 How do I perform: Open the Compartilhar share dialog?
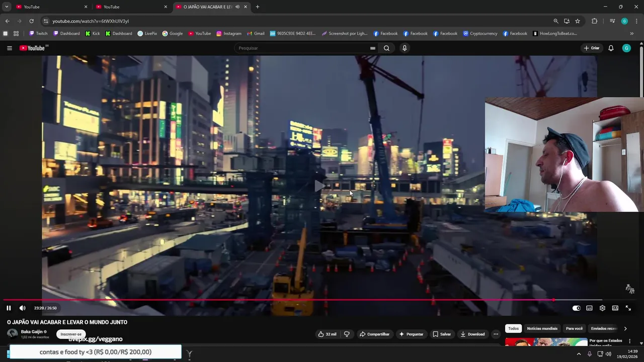coord(374,334)
